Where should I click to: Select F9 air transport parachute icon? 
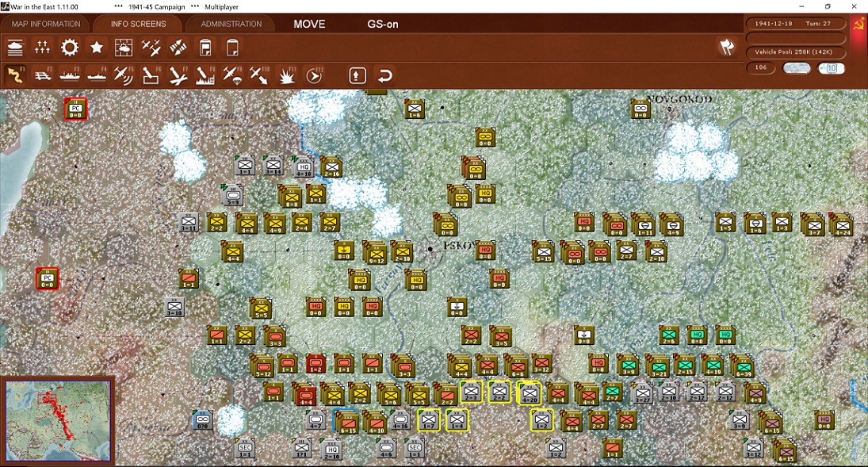(x=232, y=75)
